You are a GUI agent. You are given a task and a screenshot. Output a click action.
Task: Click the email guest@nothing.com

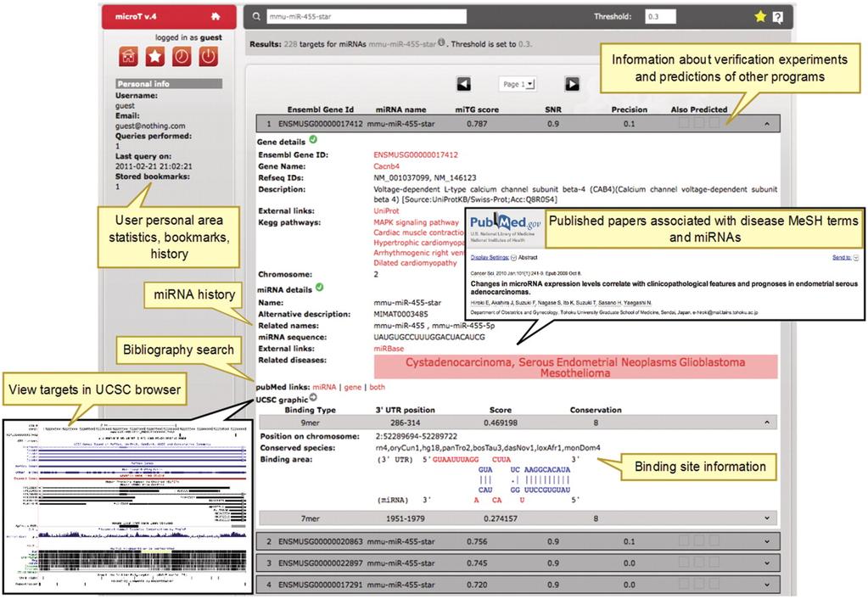click(150, 126)
